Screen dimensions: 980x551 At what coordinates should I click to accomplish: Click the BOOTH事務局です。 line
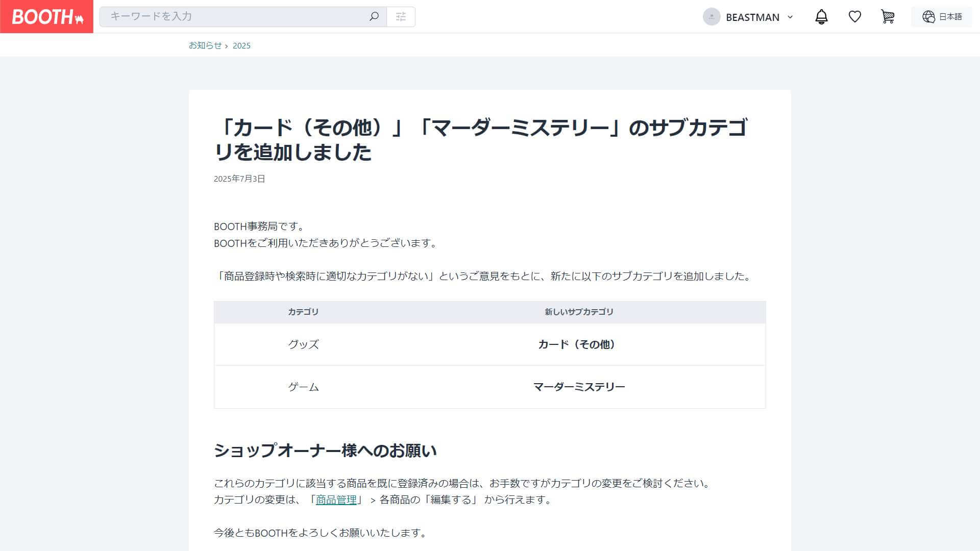[259, 227]
